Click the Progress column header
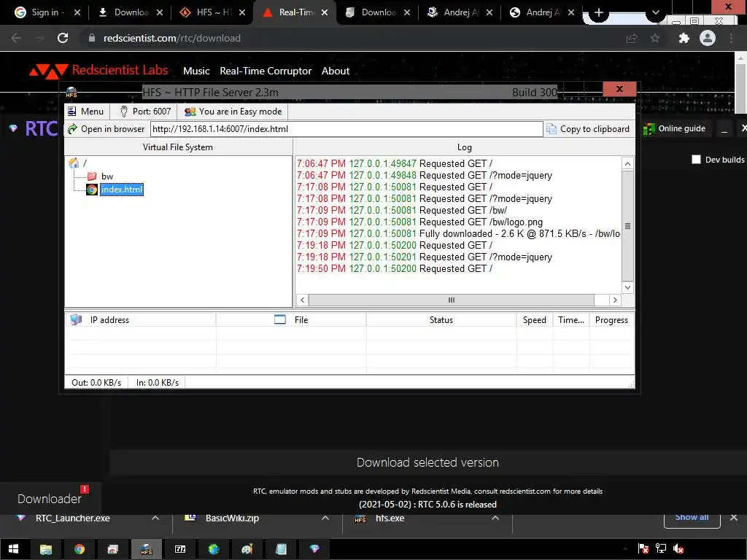The width and height of the screenshot is (747, 560). [612, 320]
